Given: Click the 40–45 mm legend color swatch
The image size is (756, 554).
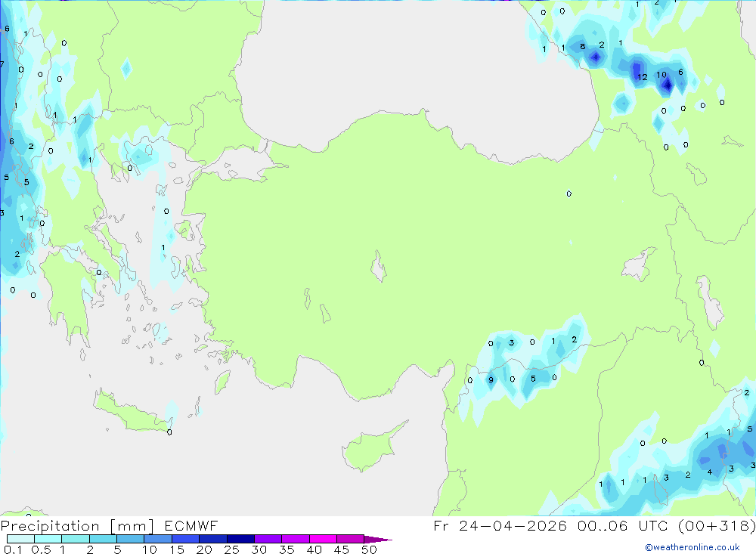Looking at the screenshot, I should [323, 539].
